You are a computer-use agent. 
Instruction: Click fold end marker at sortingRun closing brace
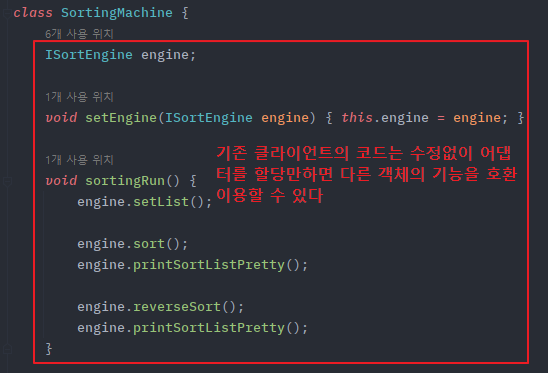7,349
